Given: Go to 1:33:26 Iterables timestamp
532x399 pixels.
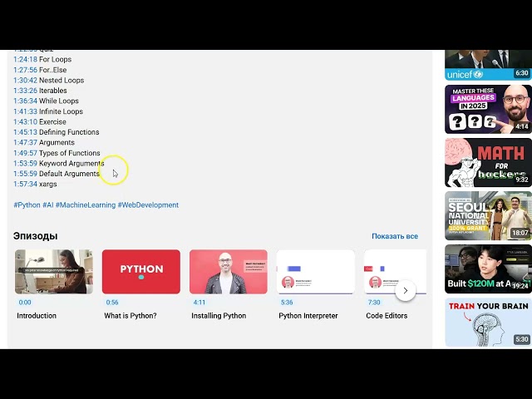Looking at the screenshot, I should [x=26, y=91].
